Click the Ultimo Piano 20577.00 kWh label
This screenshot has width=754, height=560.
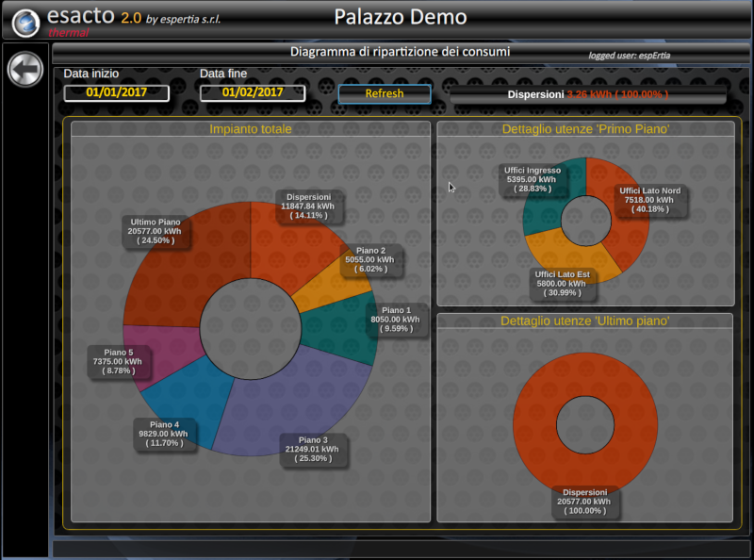click(x=155, y=231)
